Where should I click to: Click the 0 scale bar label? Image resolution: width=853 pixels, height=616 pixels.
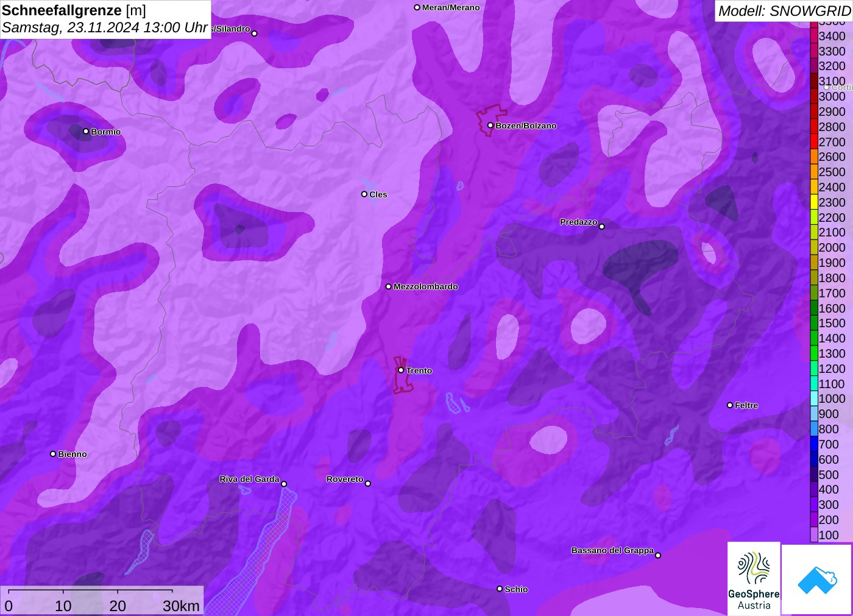(9, 606)
